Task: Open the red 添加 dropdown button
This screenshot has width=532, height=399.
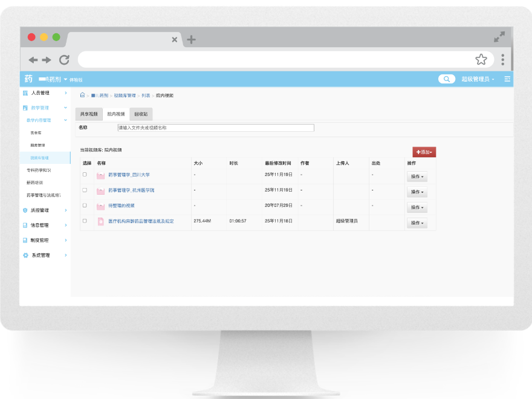Action: (x=424, y=152)
